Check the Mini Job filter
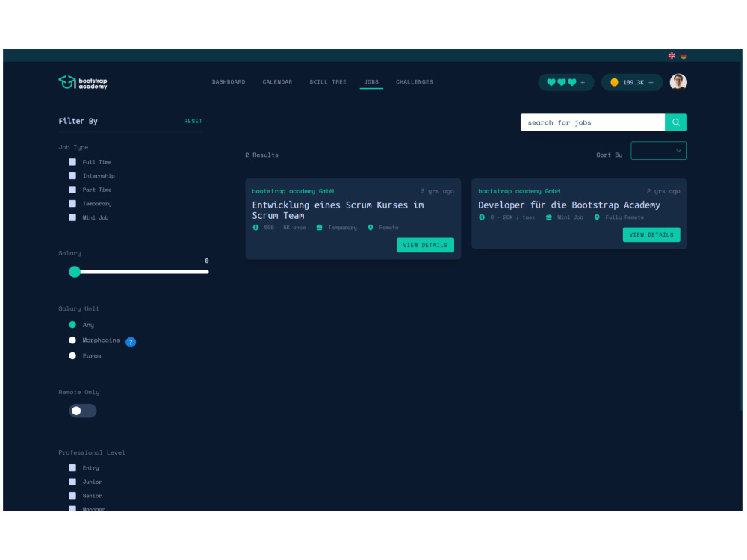The height and width of the screenshot is (560, 747). (x=72, y=217)
